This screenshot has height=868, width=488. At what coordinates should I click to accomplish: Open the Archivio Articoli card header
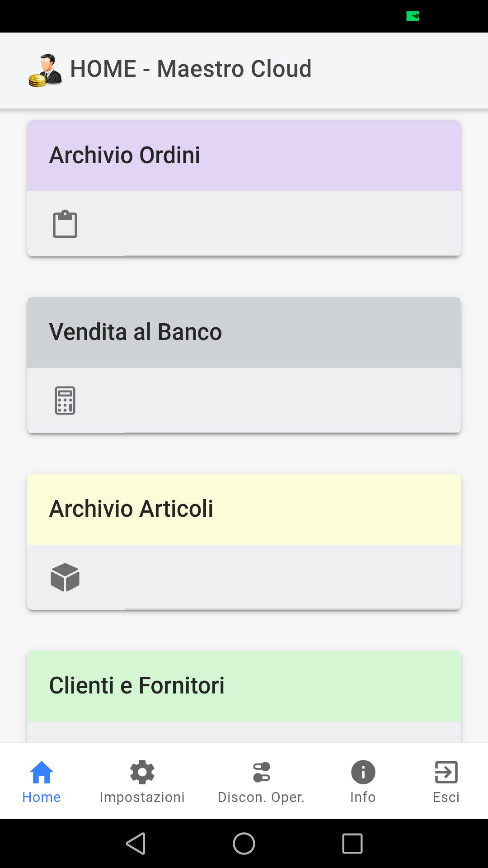(x=244, y=509)
